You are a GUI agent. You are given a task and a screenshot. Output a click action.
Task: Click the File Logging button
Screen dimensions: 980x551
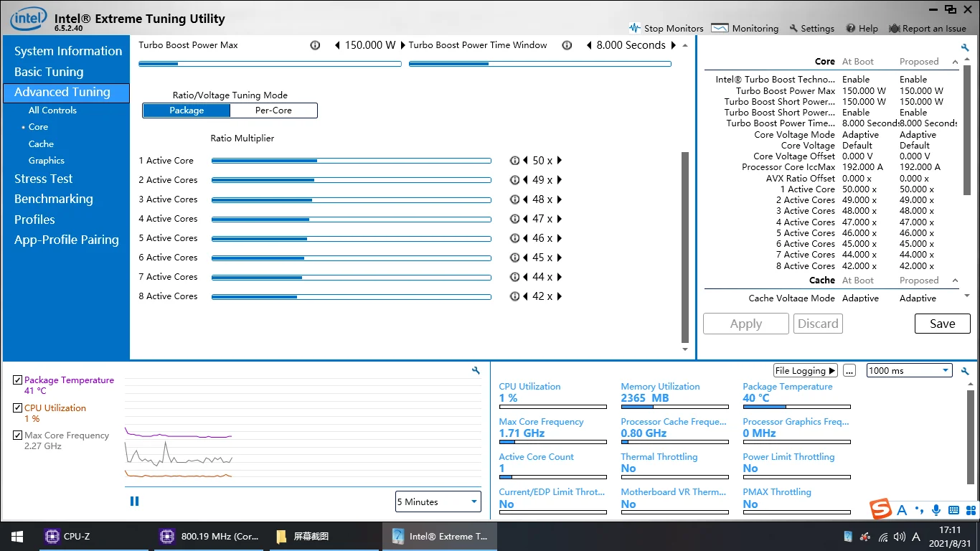pos(806,370)
